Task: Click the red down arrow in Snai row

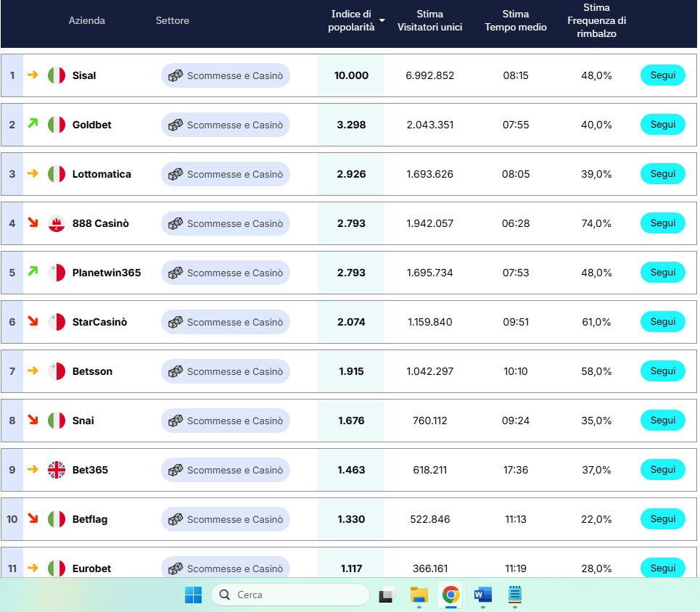Action: pos(33,419)
